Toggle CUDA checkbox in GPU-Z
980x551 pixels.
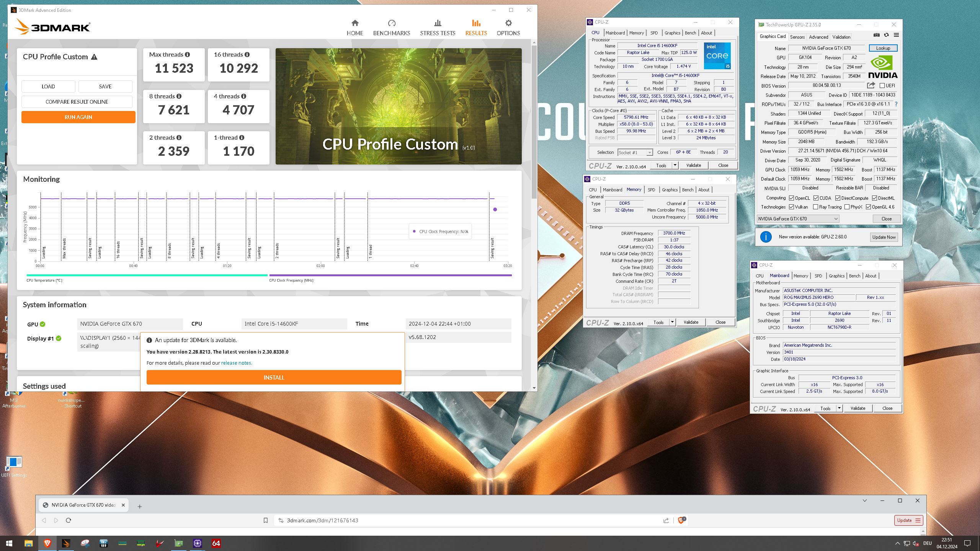click(x=816, y=198)
